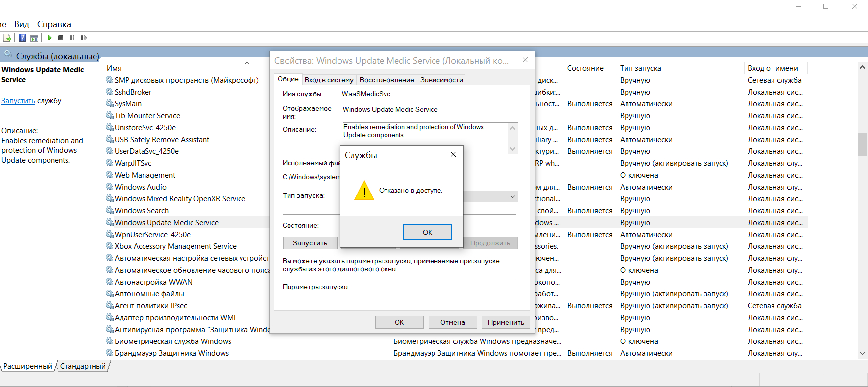Click the Stop Service square toolbar icon
The image size is (868, 387).
(61, 38)
